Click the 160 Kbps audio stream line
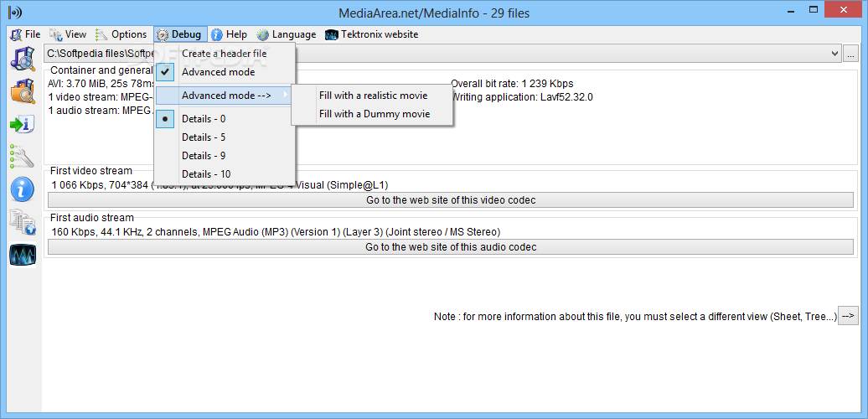The height and width of the screenshot is (419, 868). point(276,231)
